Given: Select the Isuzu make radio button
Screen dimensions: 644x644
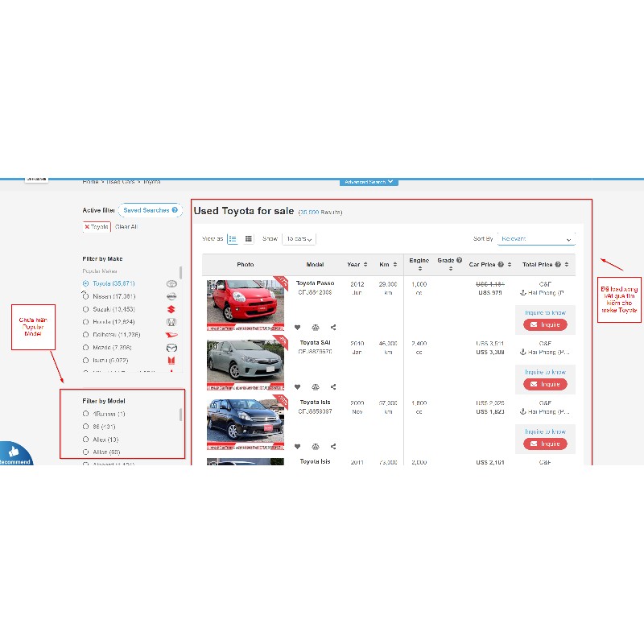Looking at the screenshot, I should click(85, 360).
